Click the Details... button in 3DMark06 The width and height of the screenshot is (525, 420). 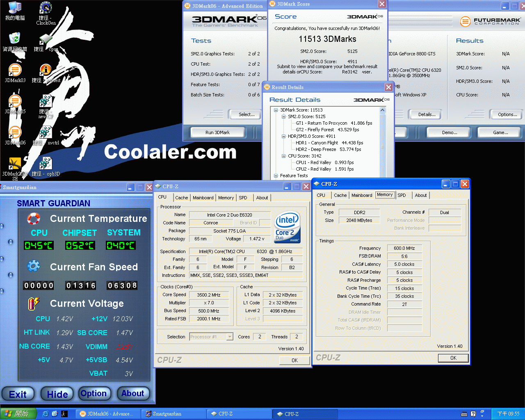click(x=427, y=114)
